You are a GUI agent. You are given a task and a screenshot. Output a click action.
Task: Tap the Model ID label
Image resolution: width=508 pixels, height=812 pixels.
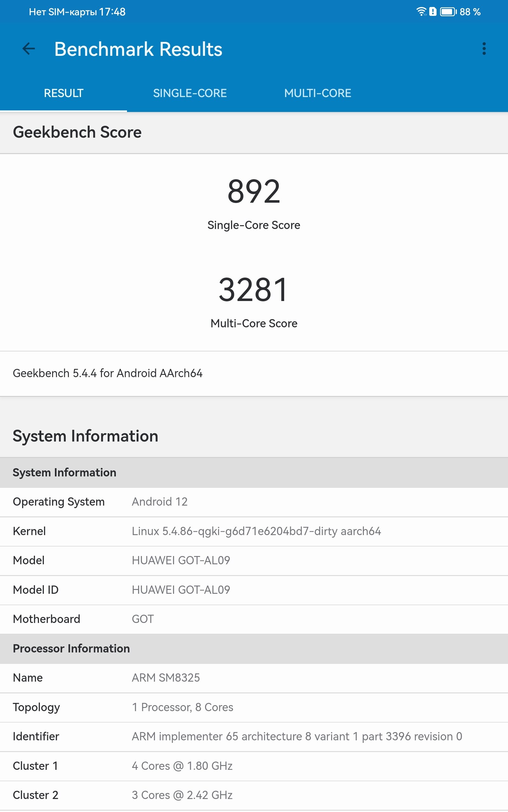coord(36,590)
